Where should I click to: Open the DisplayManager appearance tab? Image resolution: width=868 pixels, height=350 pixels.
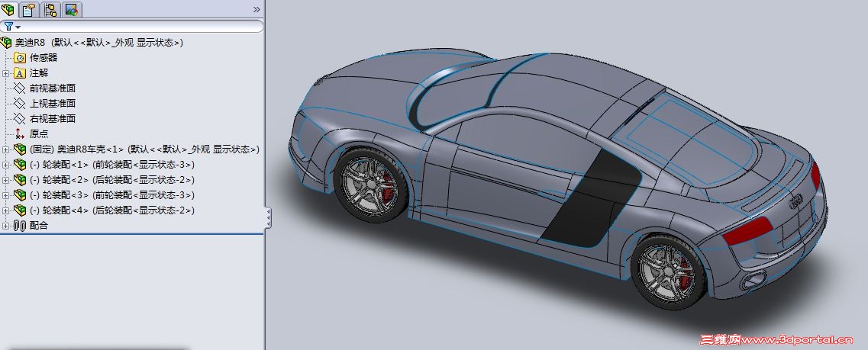pos(72,9)
